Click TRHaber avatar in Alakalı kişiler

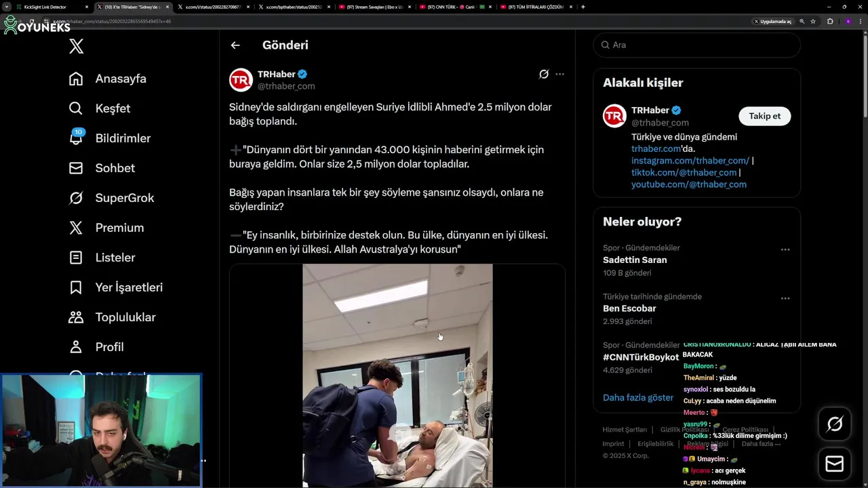click(614, 116)
